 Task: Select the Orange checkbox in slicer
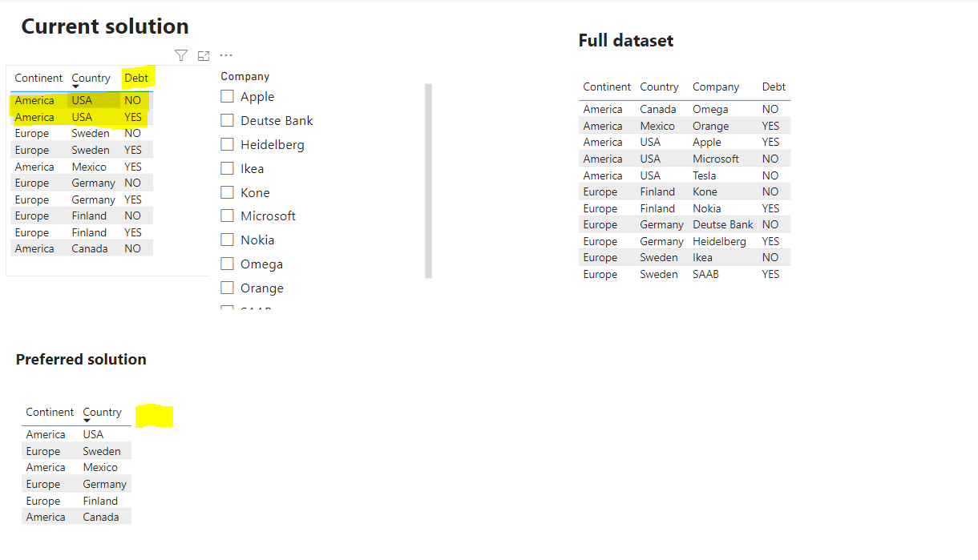[227, 288]
